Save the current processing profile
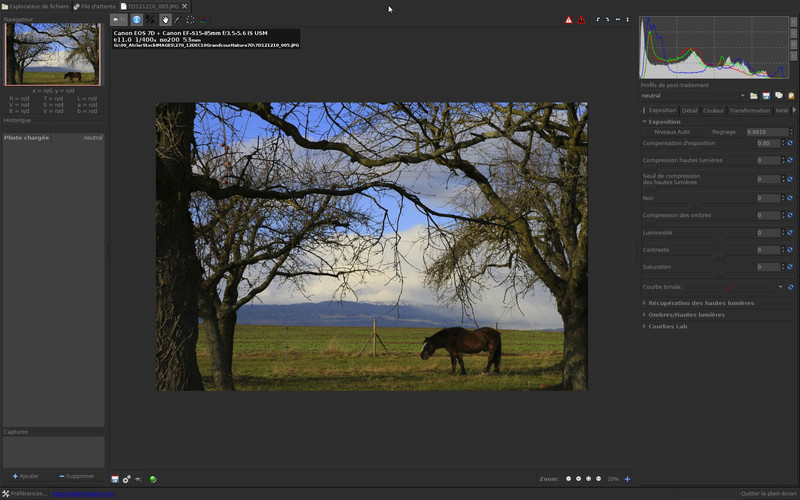This screenshot has height=500, width=800. coord(766,95)
